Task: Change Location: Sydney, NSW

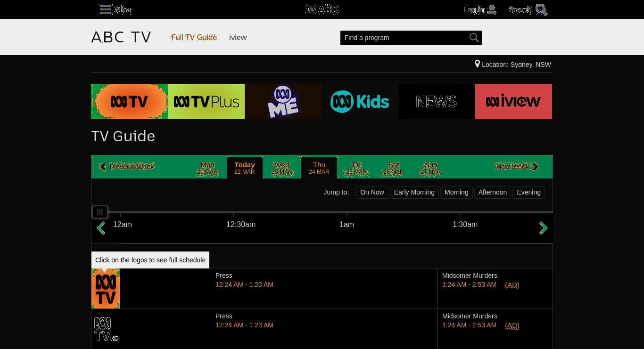Action: [x=516, y=65]
